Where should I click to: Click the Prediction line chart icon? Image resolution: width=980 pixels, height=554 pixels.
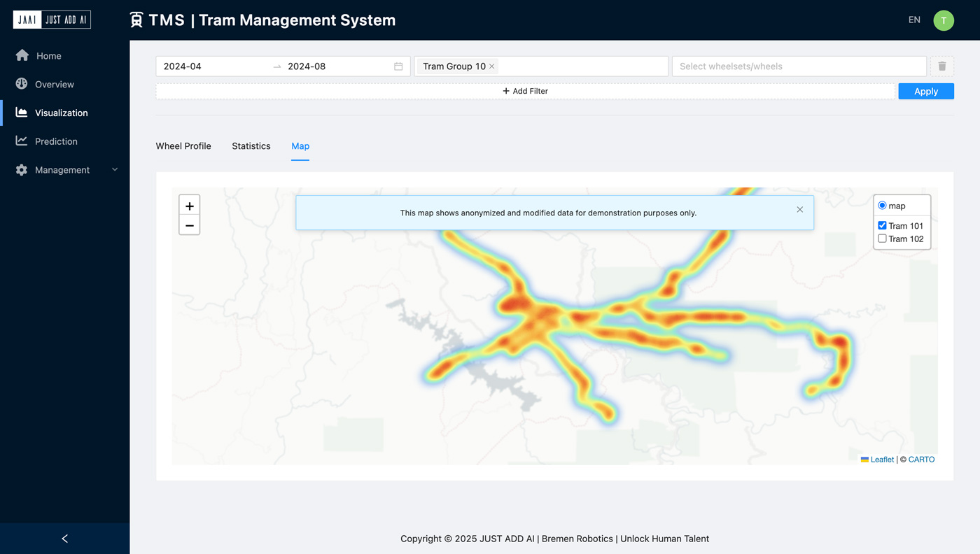click(x=22, y=141)
